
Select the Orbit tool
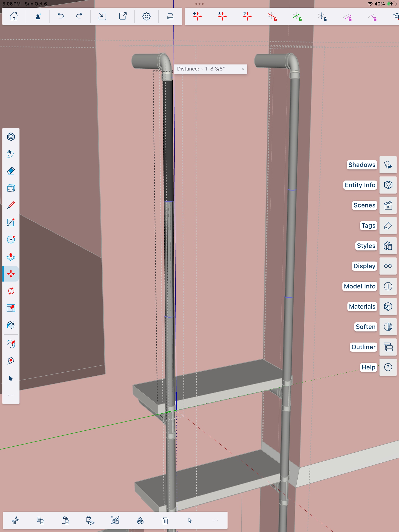tap(11, 344)
